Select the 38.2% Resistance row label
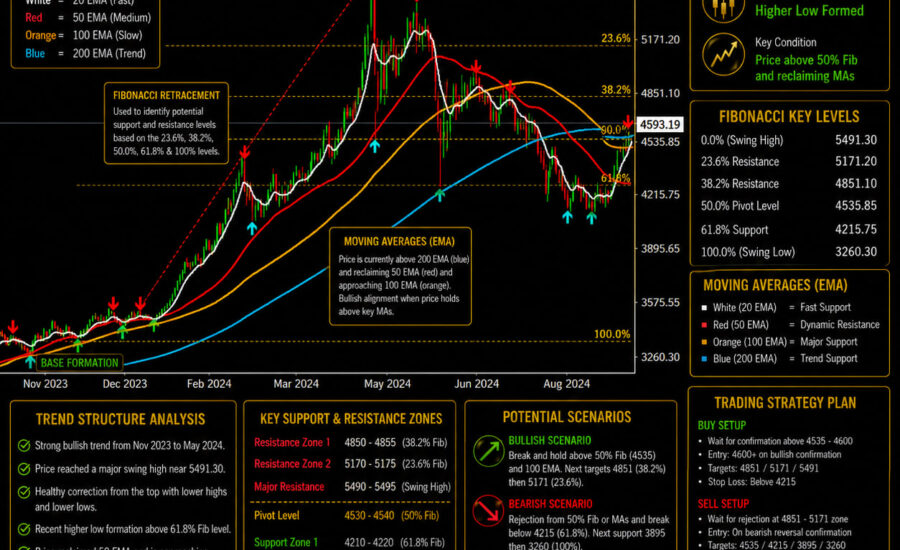This screenshot has width=900, height=550. pyautogui.click(x=740, y=184)
